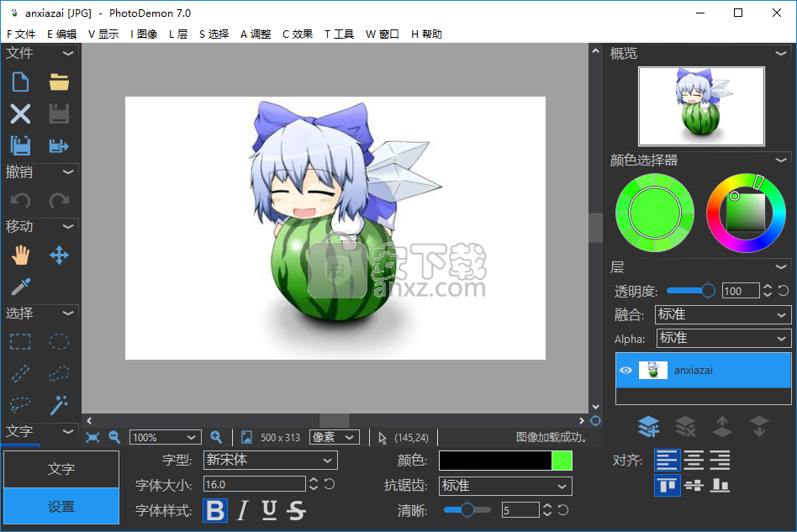The width and height of the screenshot is (797, 532).
Task: Align text center horizontally
Action: (x=694, y=461)
